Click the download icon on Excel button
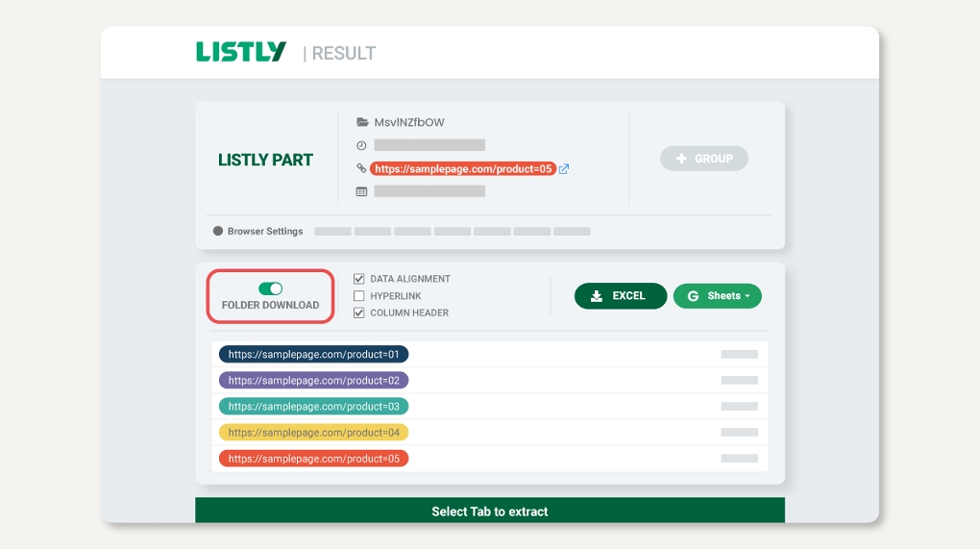Screen dimensions: 980x550 [597, 296]
